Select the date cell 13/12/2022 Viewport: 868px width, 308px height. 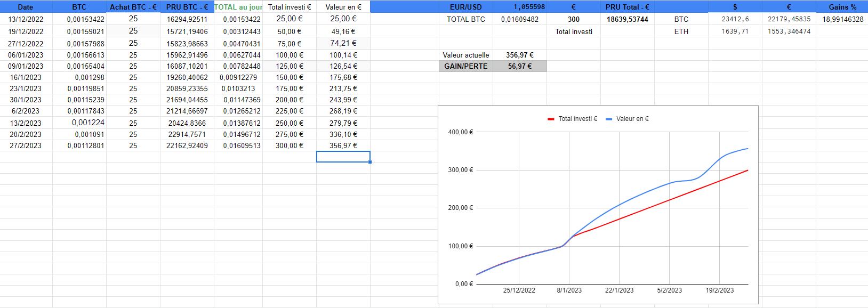click(x=26, y=19)
